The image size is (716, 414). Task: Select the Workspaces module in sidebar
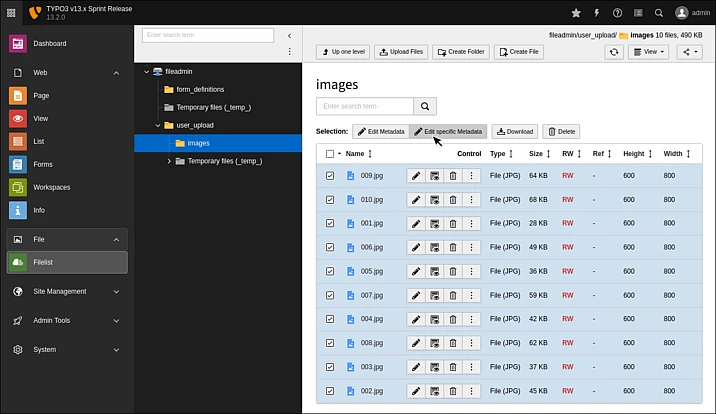coord(51,187)
